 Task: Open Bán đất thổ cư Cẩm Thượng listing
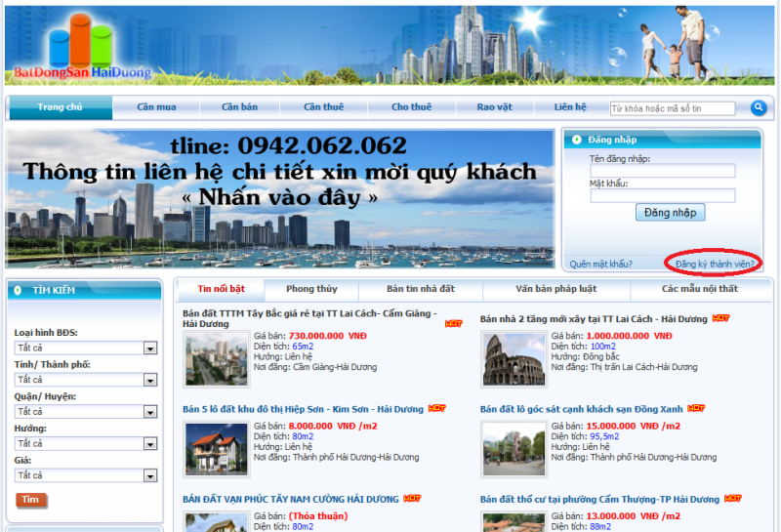click(x=599, y=499)
